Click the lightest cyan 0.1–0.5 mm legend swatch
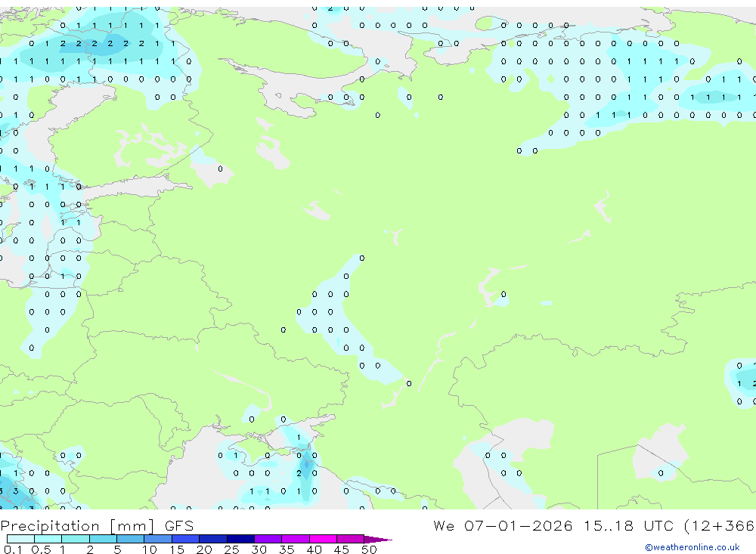 (x=20, y=539)
